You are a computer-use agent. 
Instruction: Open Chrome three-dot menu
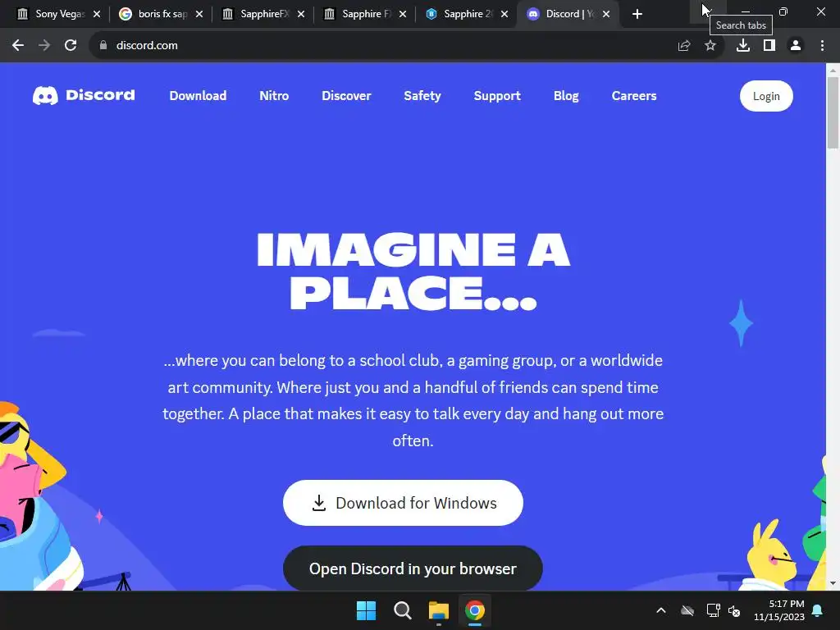pyautogui.click(x=822, y=46)
